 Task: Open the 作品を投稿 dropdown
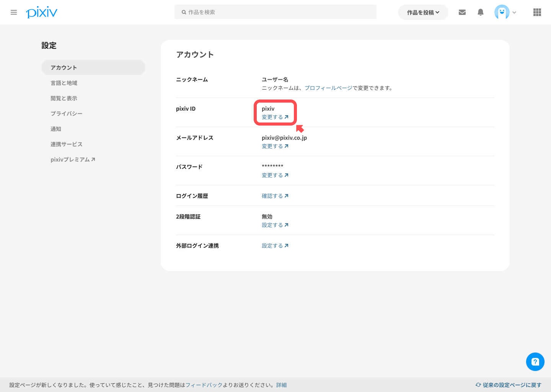(x=423, y=12)
